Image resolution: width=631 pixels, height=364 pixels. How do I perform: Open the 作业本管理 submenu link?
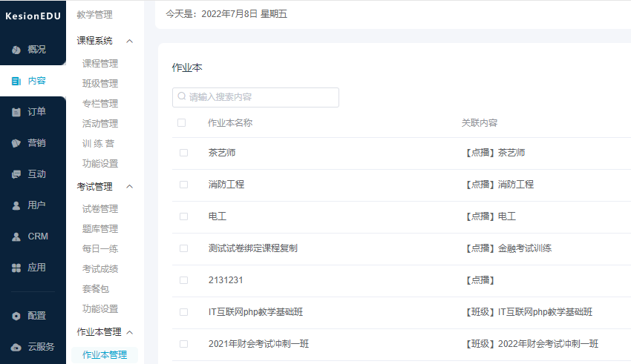(x=105, y=355)
